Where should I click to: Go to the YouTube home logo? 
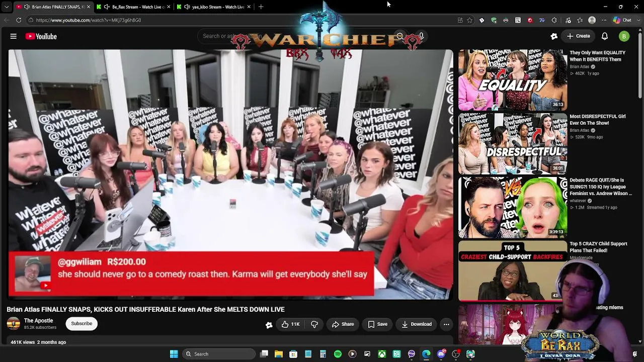[41, 36]
